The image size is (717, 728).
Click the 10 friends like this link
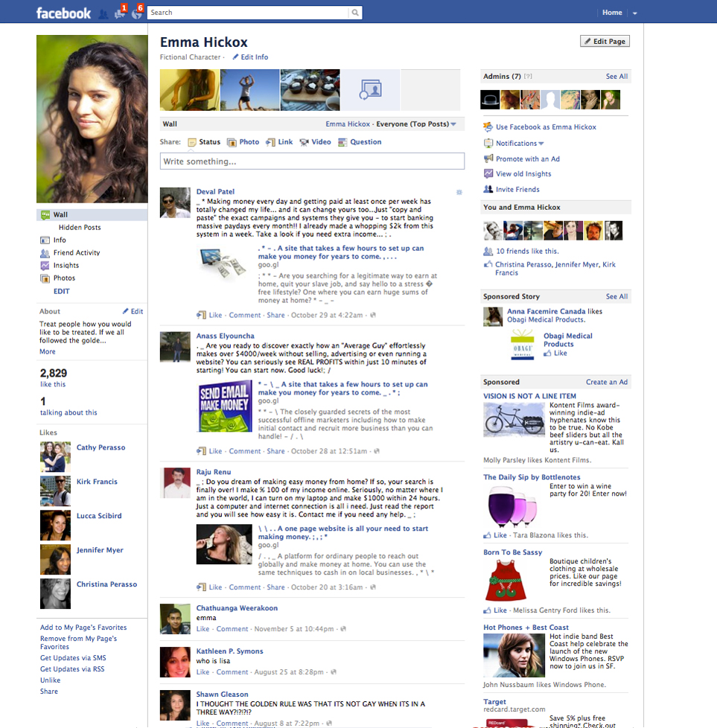pyautogui.click(x=527, y=251)
